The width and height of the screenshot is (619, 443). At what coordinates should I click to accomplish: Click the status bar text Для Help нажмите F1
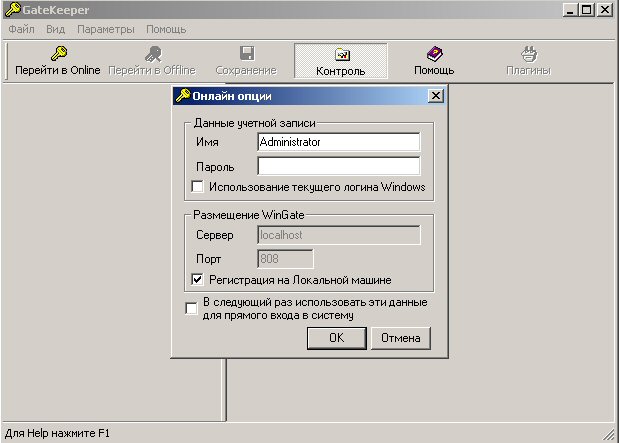57,433
